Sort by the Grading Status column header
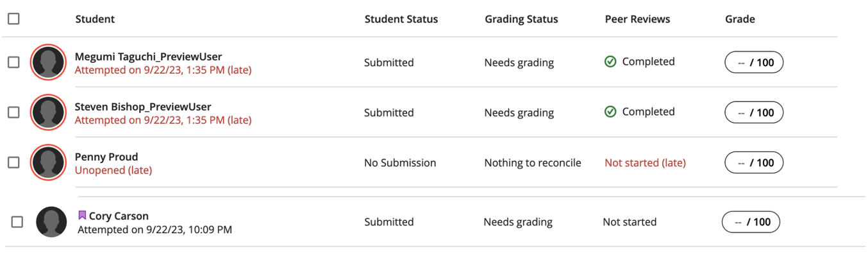The image size is (868, 253). 521,19
